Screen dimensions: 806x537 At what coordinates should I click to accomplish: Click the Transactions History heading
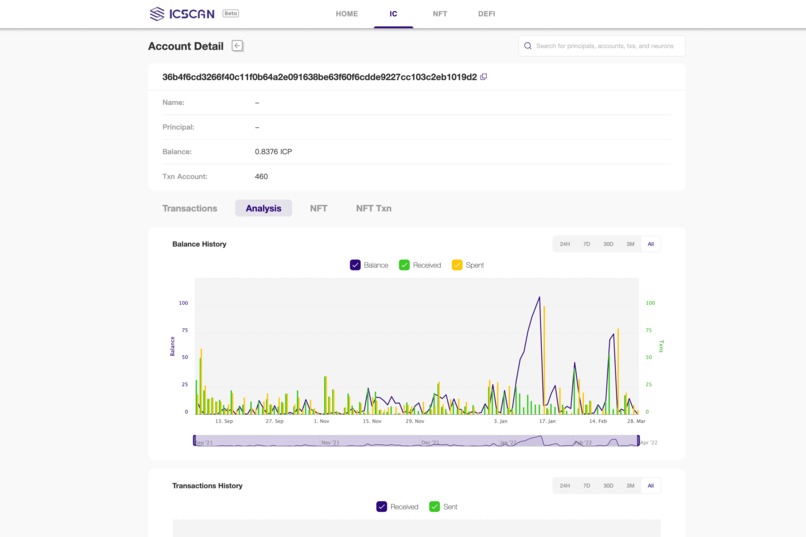pyautogui.click(x=207, y=486)
